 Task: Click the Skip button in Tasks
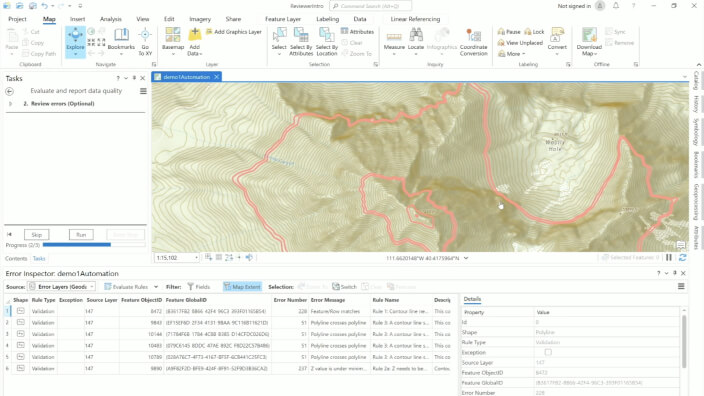(x=37, y=234)
